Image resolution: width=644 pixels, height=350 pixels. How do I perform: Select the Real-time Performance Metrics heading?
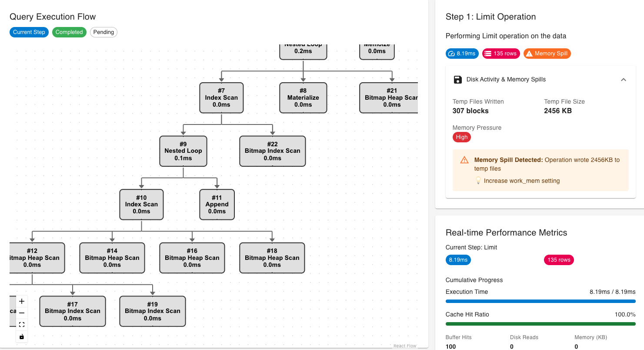(506, 232)
